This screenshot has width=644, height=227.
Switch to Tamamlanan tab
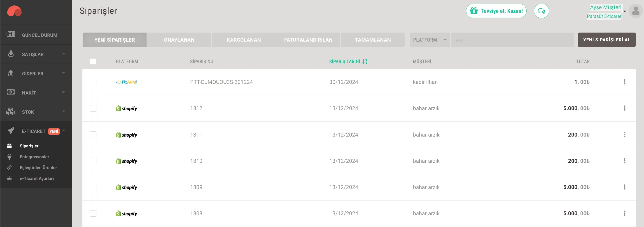pyautogui.click(x=373, y=40)
